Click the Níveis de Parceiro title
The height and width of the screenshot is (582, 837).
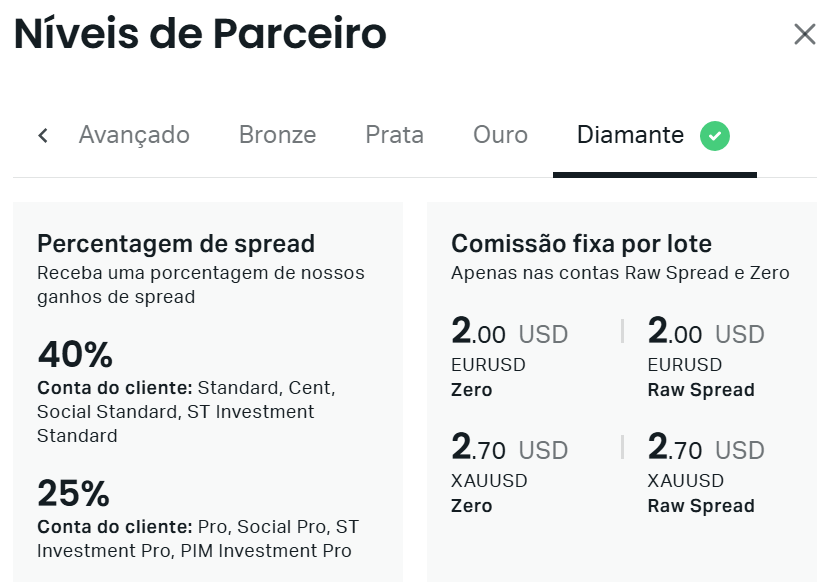[199, 33]
